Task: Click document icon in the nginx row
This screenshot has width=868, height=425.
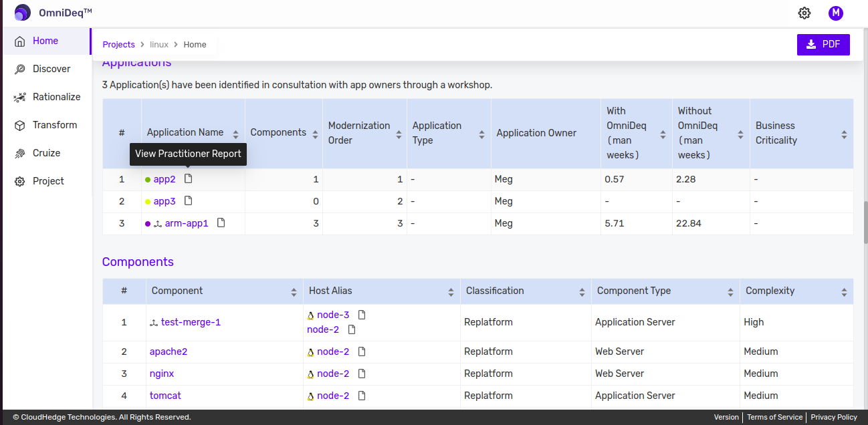Action: pyautogui.click(x=362, y=374)
